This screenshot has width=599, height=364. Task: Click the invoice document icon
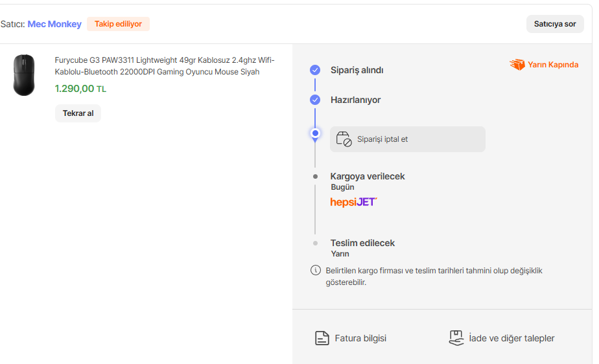(322, 339)
